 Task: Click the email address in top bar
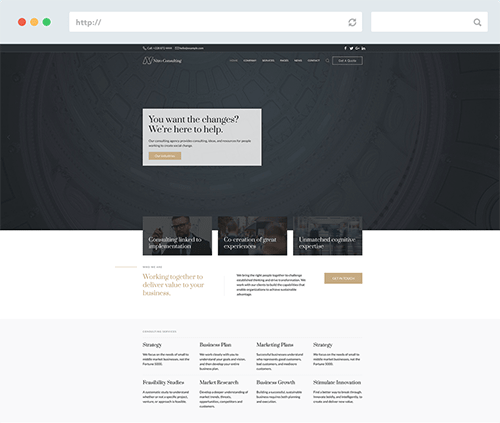[189, 48]
